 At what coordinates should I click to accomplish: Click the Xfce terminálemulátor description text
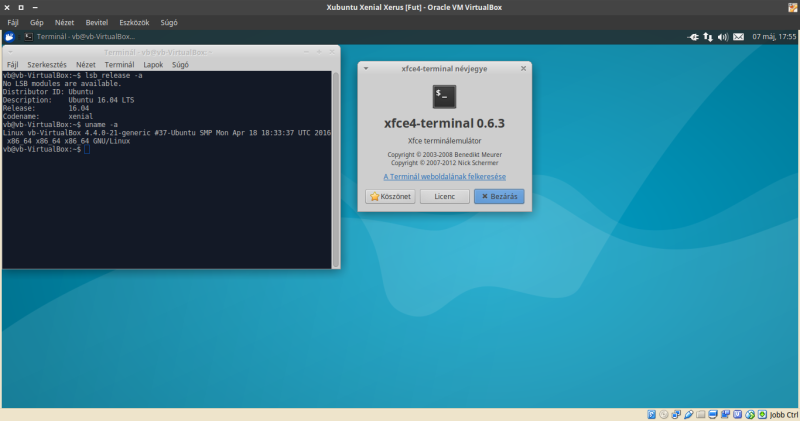[444, 141]
